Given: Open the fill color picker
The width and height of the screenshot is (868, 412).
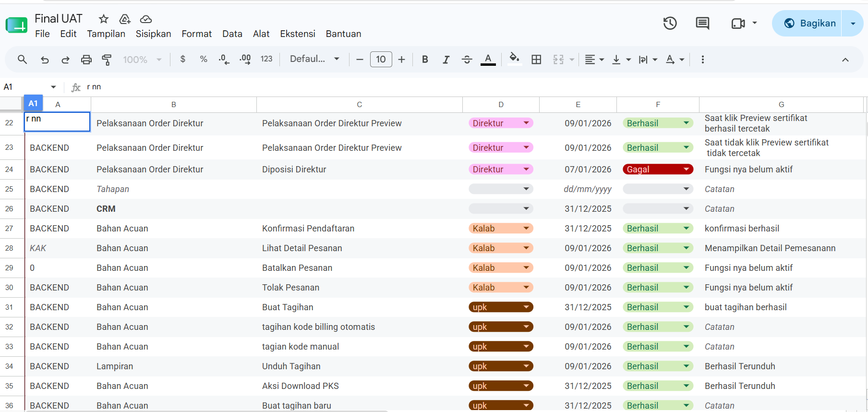Looking at the screenshot, I should (x=515, y=60).
